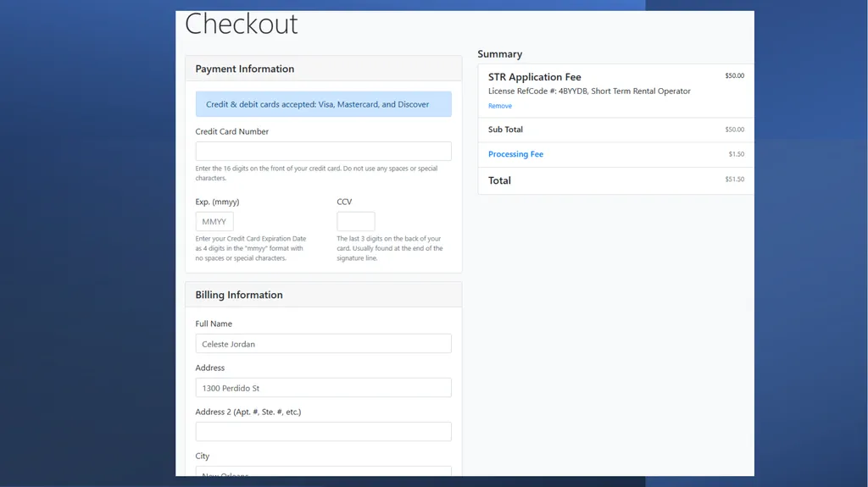The image size is (868, 487).
Task: Click the CCV last 3 digits helper text
Action: [x=390, y=248]
